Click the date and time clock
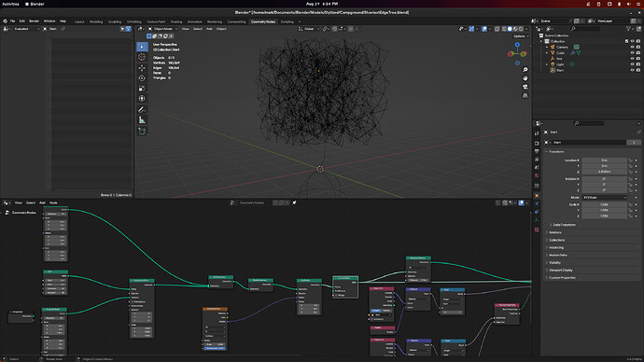This screenshot has height=362, width=644. coord(322,4)
